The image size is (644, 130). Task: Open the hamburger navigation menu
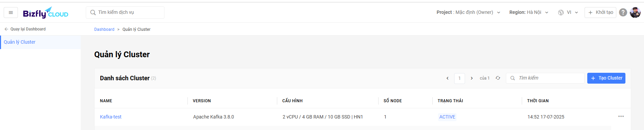pyautogui.click(x=11, y=13)
